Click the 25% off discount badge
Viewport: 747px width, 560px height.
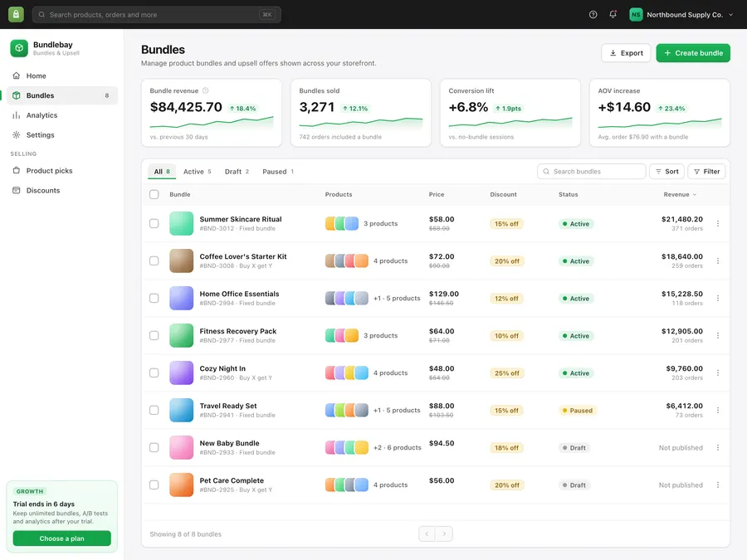pyautogui.click(x=507, y=373)
